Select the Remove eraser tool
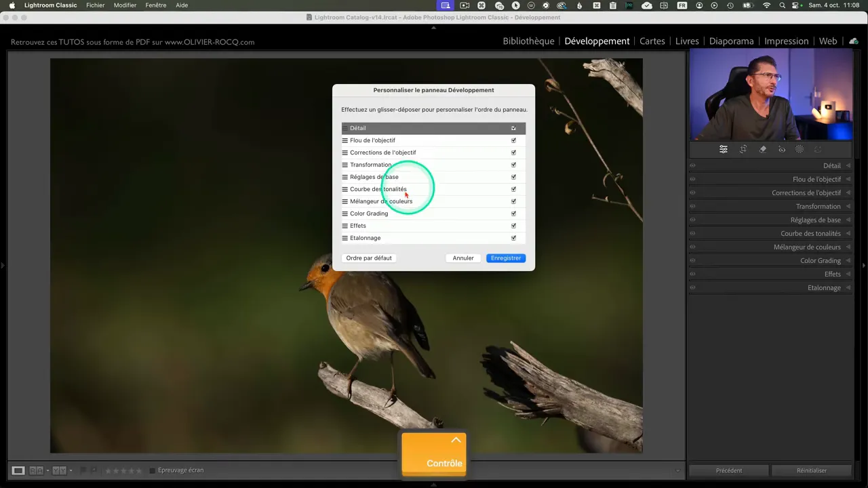The width and height of the screenshot is (868, 488). click(763, 150)
